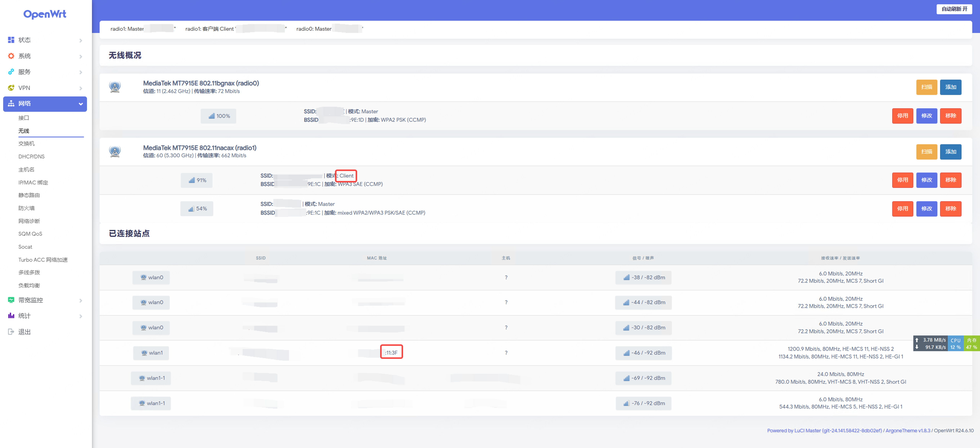Open the IP/MAC 绑定 submenu item
The height and width of the screenshot is (448, 980).
click(33, 182)
